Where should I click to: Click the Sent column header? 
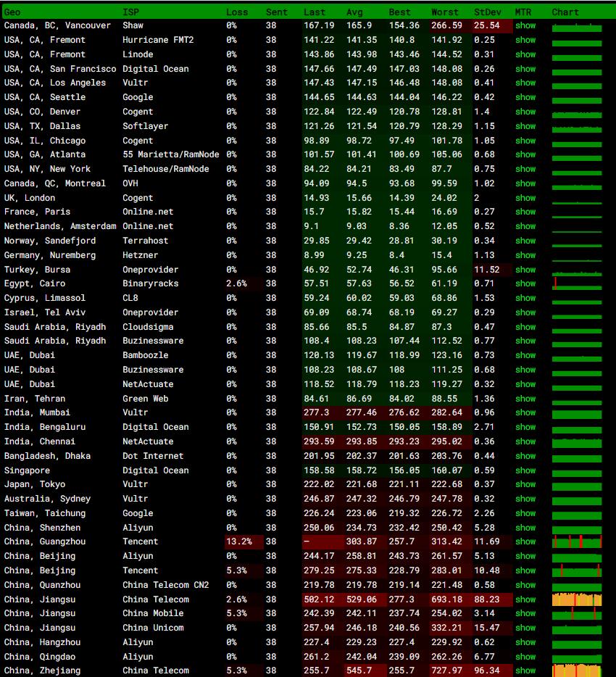277,12
